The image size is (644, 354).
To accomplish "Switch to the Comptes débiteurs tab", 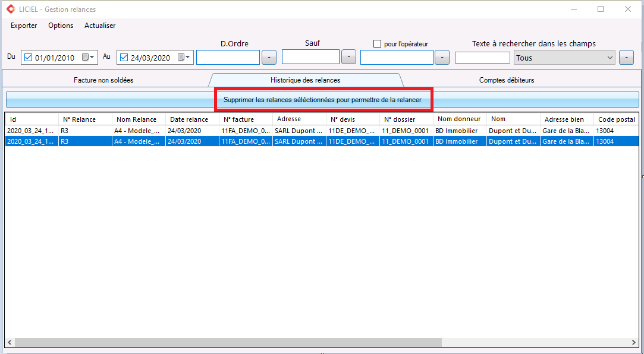I will (x=506, y=80).
